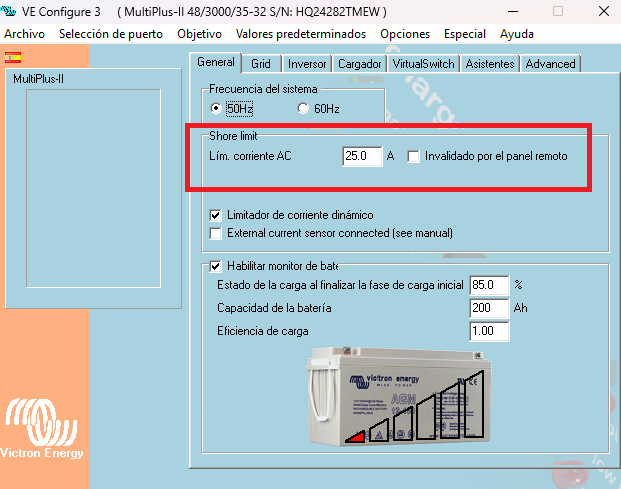Open the Archivo menu
Image resolution: width=621 pixels, height=489 pixels.
25,34
